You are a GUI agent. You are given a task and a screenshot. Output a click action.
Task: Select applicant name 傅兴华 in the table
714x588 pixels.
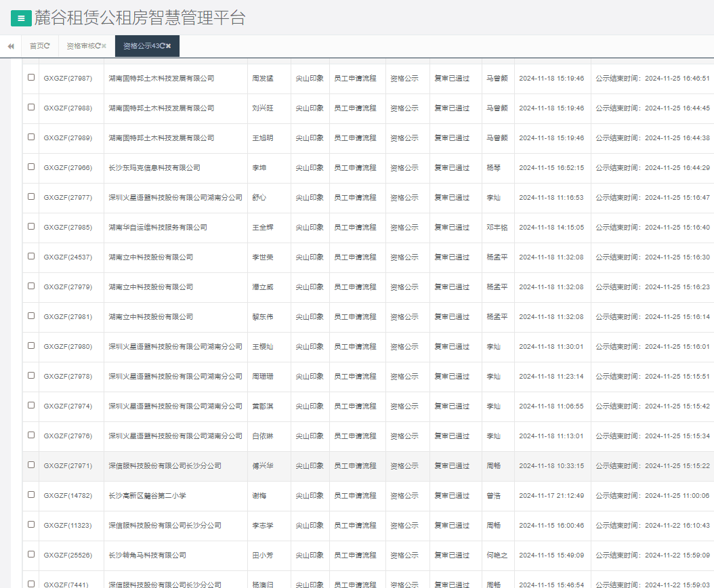coord(263,466)
